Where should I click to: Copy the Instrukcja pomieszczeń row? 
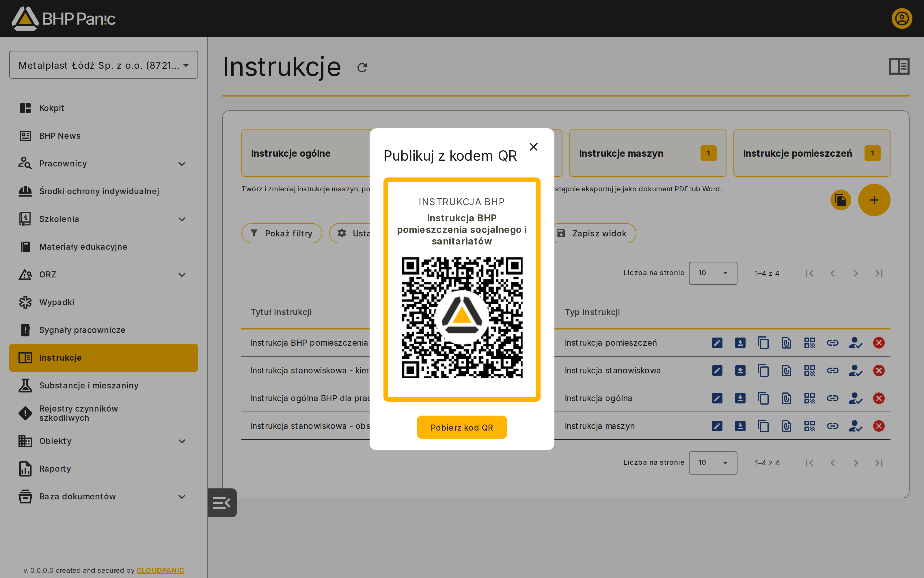pos(763,343)
